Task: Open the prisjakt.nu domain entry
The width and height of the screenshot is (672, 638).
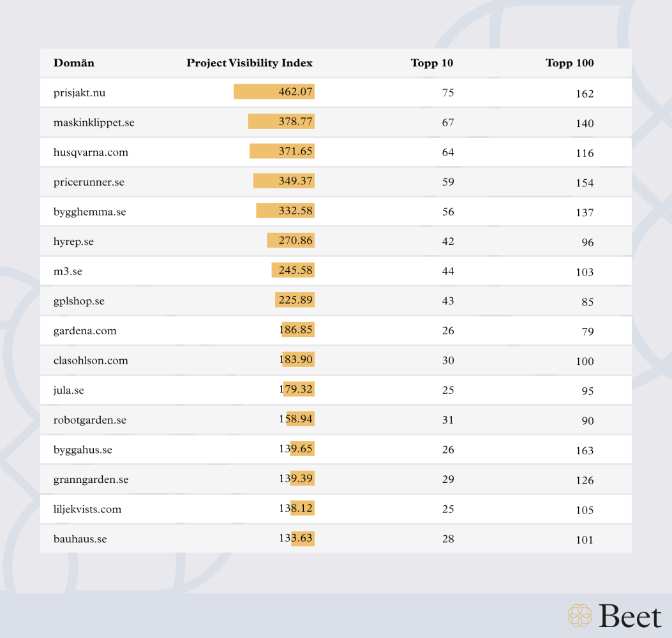Action: click(x=79, y=93)
